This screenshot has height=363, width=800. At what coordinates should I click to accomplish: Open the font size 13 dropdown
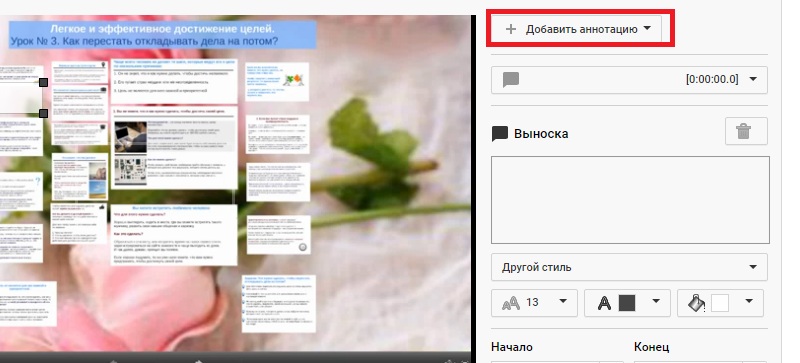(x=534, y=303)
